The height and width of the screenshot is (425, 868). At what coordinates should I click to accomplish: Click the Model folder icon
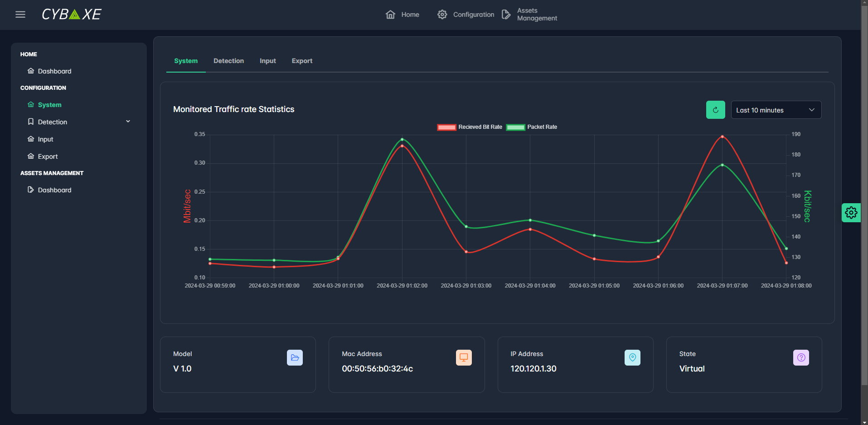tap(295, 357)
